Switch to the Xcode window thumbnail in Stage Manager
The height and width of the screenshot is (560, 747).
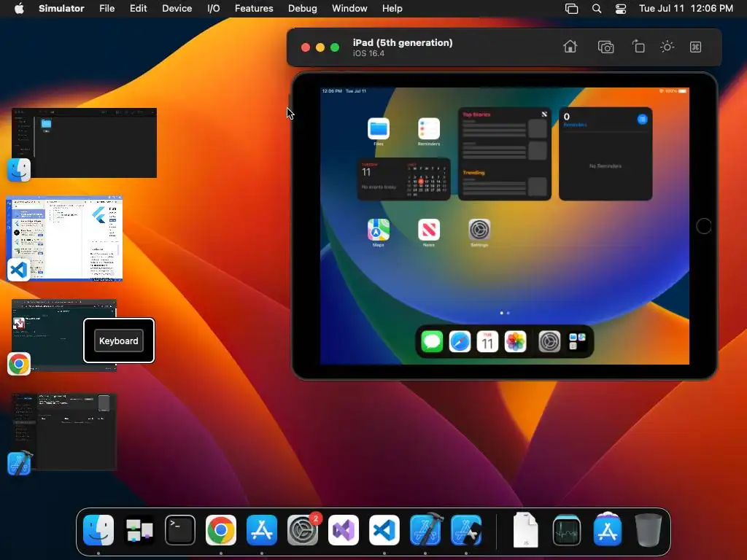pos(64,432)
